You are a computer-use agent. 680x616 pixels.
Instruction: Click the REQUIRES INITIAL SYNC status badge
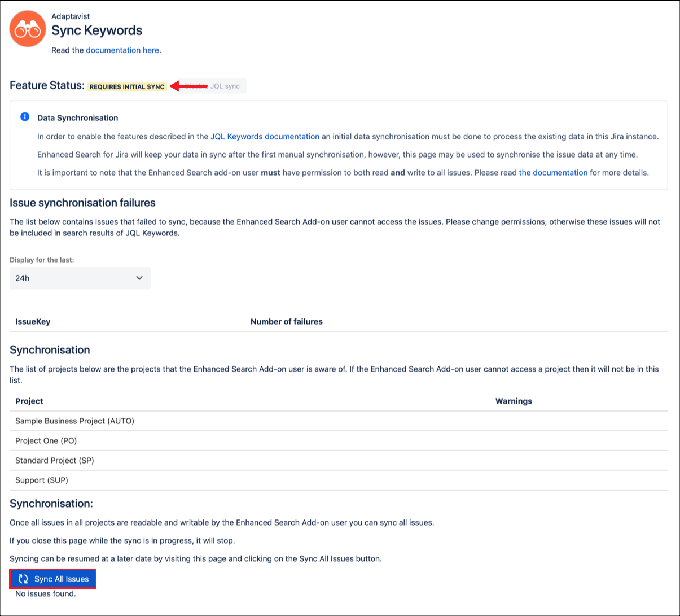click(127, 86)
